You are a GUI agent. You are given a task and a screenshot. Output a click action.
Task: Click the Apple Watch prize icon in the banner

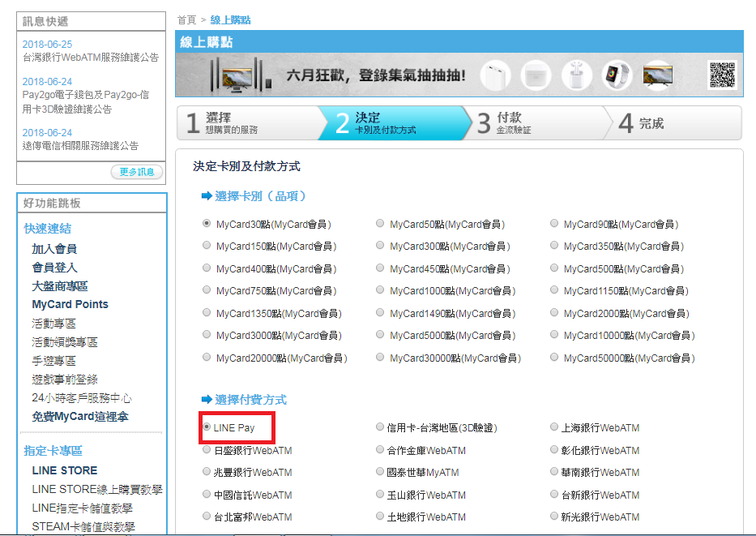click(617, 75)
